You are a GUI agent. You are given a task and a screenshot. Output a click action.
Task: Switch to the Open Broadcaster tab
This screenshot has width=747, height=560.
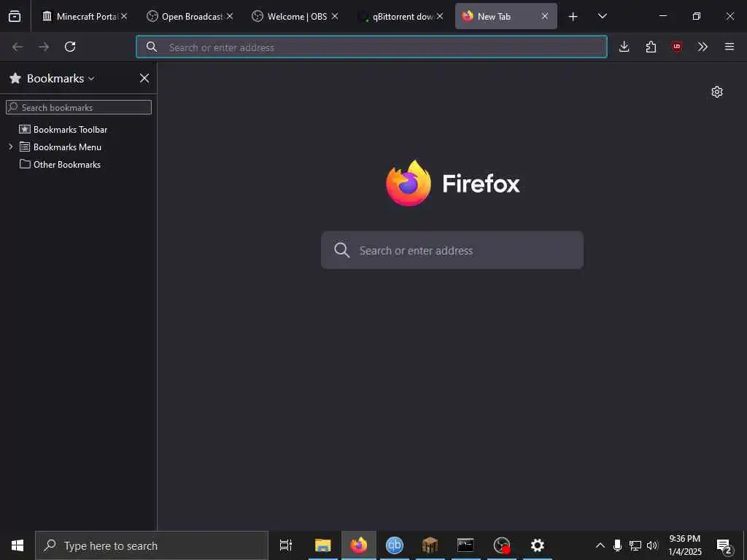click(x=190, y=16)
